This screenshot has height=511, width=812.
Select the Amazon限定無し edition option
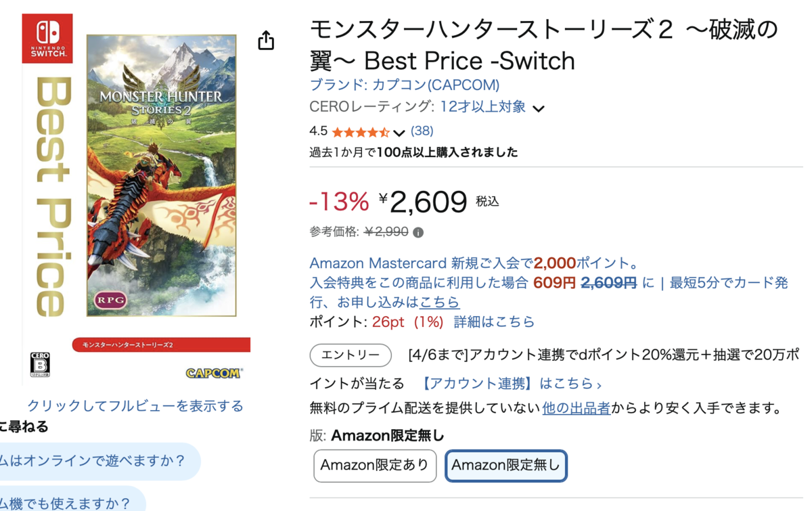click(x=505, y=466)
